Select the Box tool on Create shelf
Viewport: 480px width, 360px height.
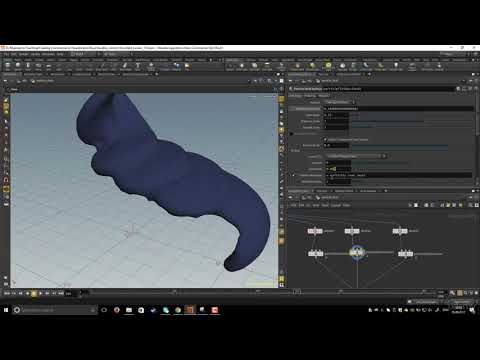7,66
